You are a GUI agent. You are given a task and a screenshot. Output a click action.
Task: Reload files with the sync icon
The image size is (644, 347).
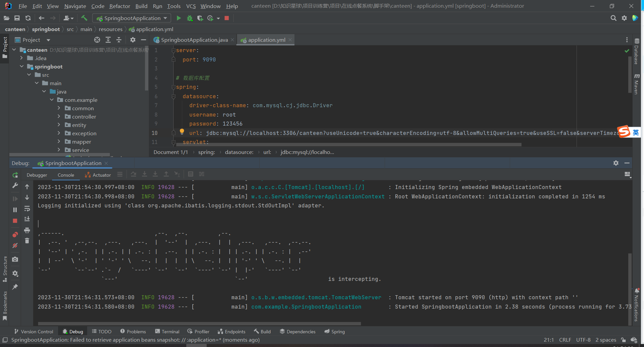click(28, 18)
